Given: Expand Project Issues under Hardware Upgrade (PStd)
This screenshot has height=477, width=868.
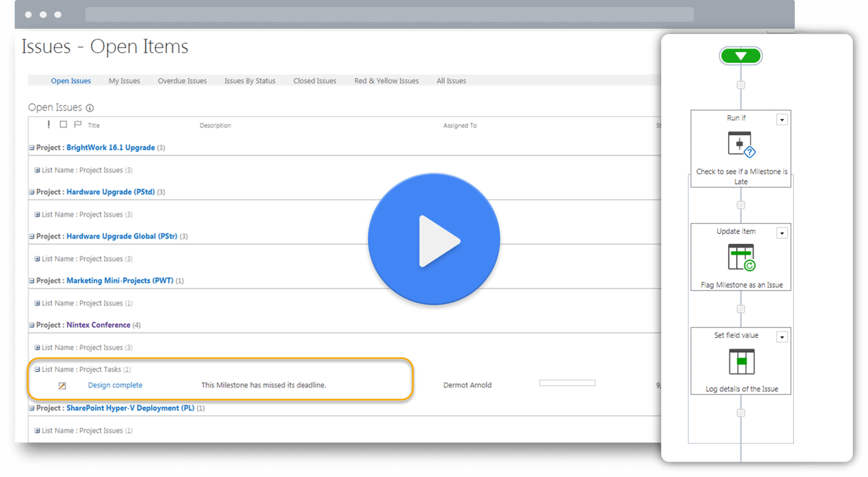Looking at the screenshot, I should pyautogui.click(x=37, y=215).
